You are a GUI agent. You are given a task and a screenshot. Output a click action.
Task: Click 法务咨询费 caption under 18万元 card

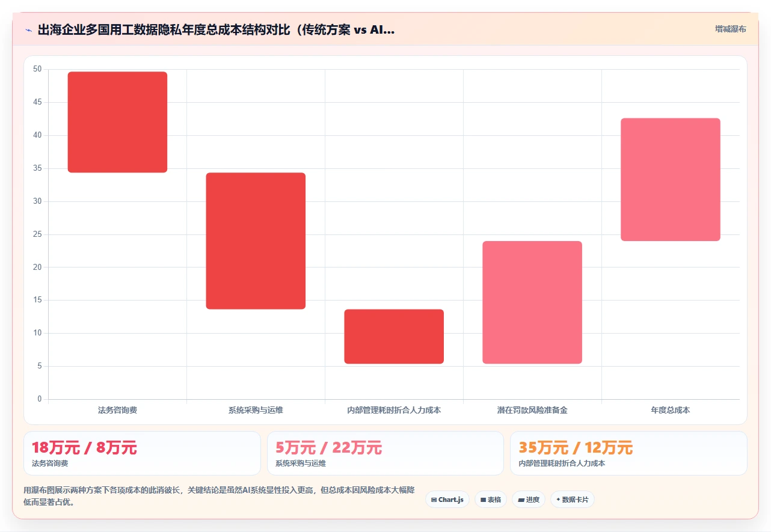[50, 463]
